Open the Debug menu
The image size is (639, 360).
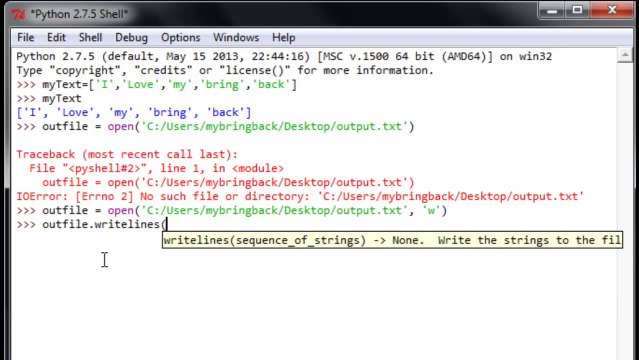click(x=131, y=38)
